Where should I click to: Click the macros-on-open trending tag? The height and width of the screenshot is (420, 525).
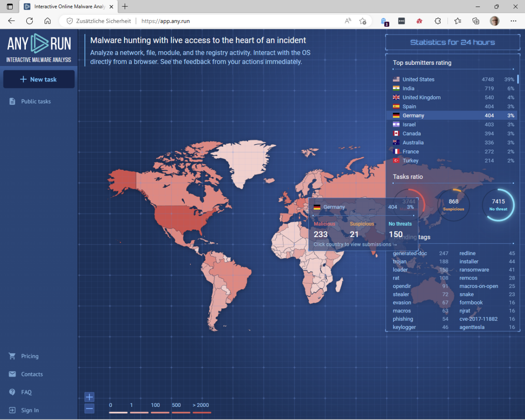(479, 286)
